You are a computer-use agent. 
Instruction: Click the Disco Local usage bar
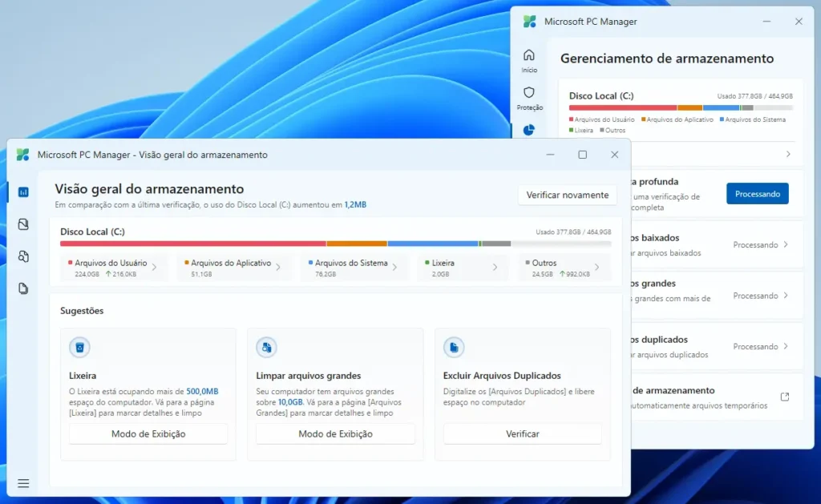[337, 242]
